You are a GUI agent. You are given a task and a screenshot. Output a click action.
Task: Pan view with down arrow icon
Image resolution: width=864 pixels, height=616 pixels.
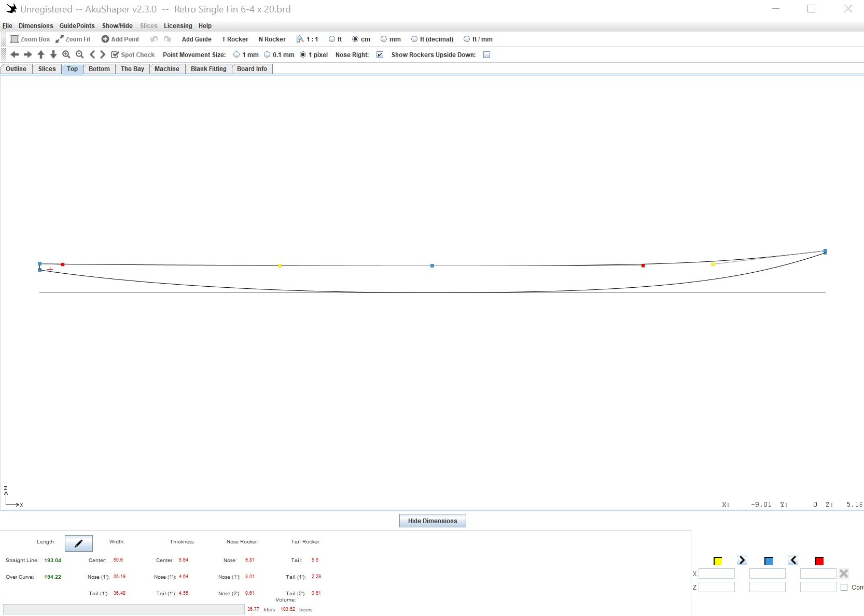point(53,54)
